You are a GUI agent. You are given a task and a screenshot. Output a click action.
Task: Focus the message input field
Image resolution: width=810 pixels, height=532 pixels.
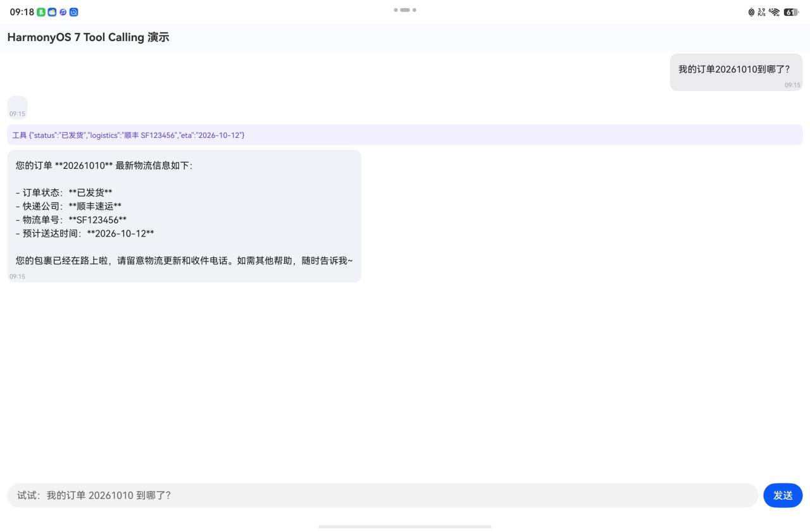pyautogui.click(x=382, y=495)
